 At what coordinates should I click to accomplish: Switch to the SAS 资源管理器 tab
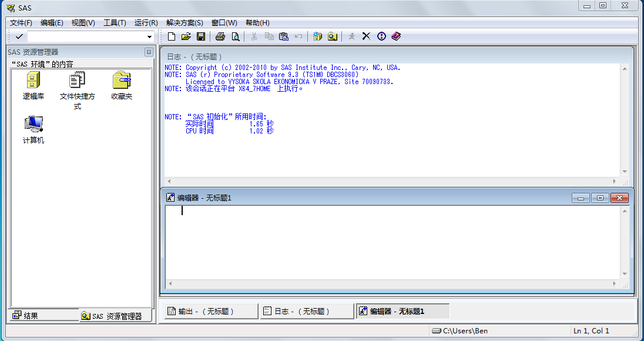pyautogui.click(x=115, y=316)
